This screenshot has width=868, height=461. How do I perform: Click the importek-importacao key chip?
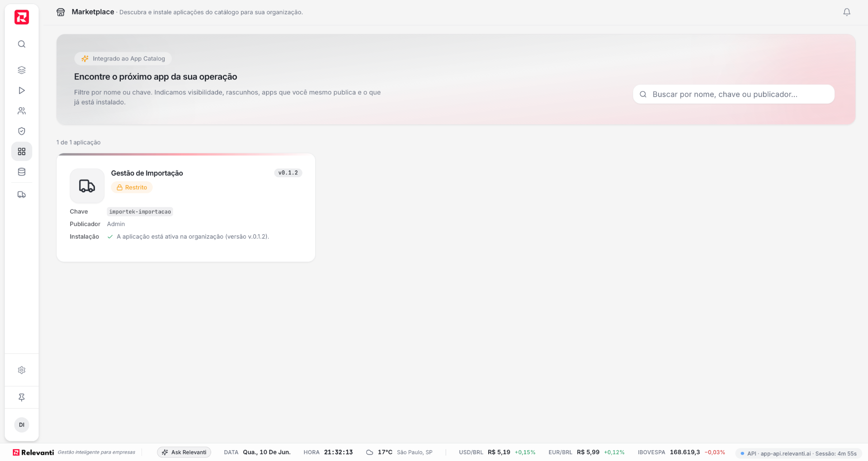140,212
